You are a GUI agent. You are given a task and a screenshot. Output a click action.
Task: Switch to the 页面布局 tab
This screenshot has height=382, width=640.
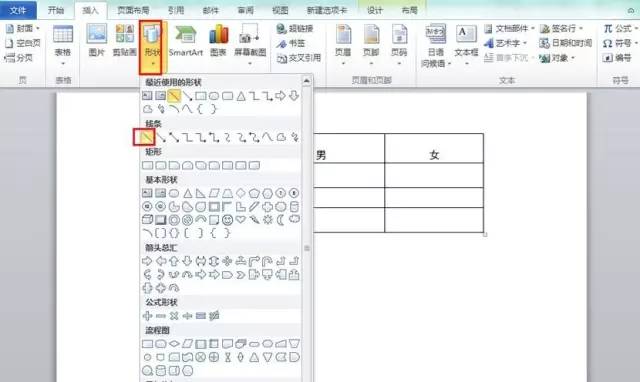pyautogui.click(x=133, y=10)
